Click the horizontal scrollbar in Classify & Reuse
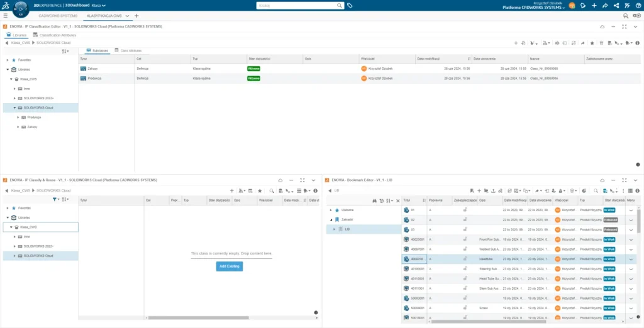Image resolution: width=644 pixels, height=328 pixels. point(198,317)
